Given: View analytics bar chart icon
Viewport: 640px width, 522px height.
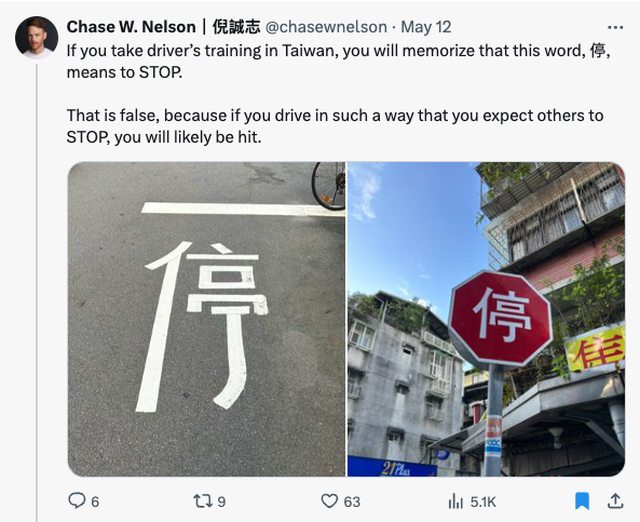Looking at the screenshot, I should pyautogui.click(x=456, y=501).
